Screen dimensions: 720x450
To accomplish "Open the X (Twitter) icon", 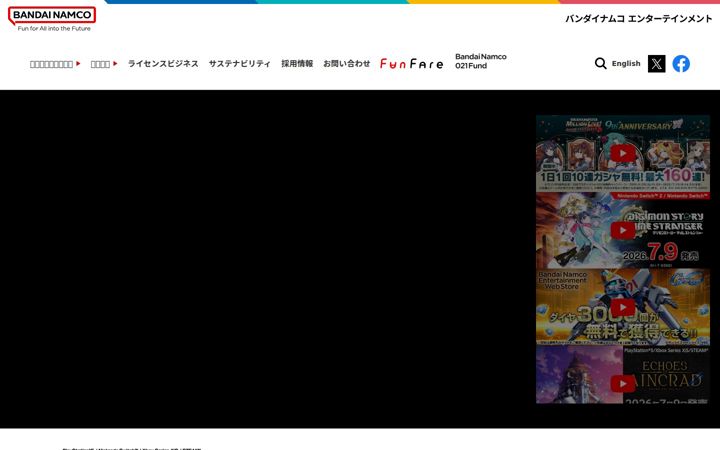I will click(656, 64).
